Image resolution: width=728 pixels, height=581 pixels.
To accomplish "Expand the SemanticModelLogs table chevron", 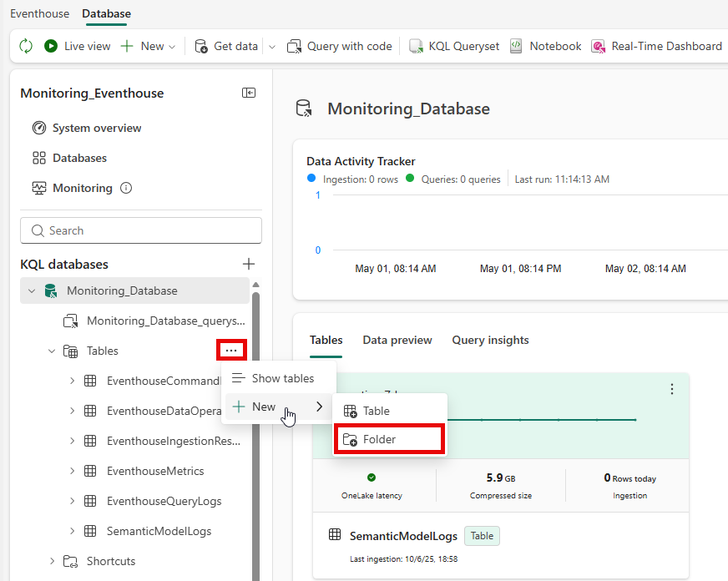I will point(72,531).
